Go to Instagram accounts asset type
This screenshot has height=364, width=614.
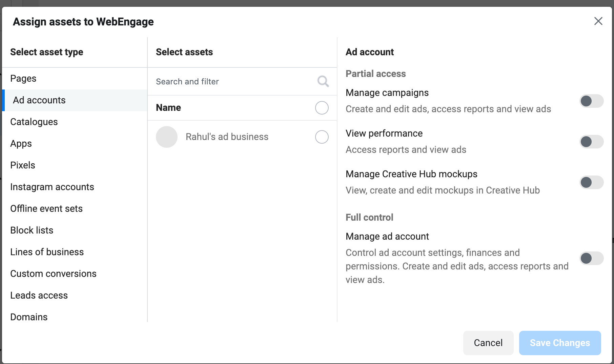(x=52, y=187)
